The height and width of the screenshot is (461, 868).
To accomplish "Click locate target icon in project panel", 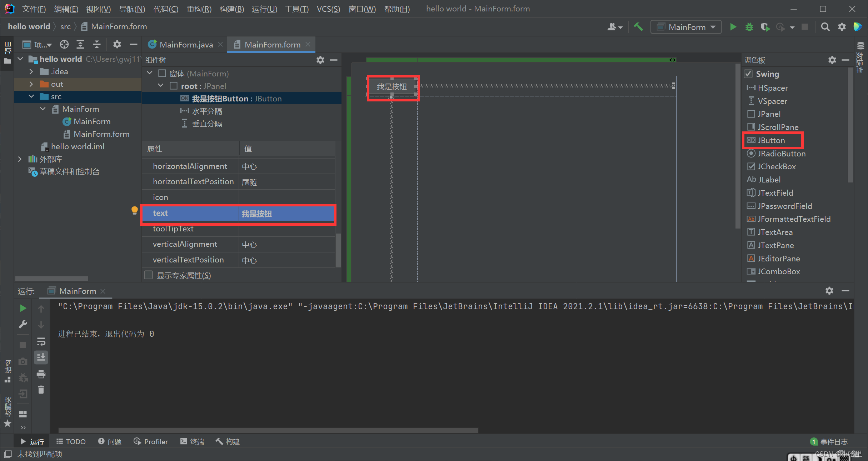I will [x=64, y=45].
